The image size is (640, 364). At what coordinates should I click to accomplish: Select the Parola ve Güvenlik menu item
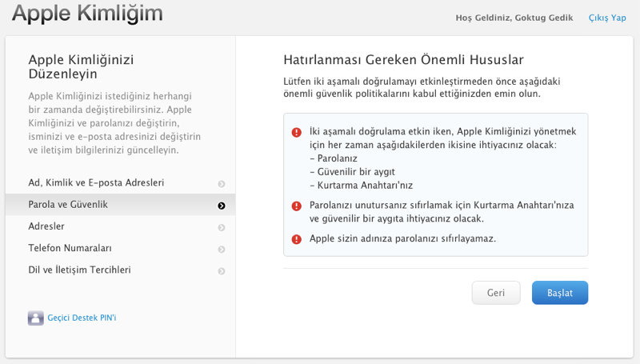point(68,205)
